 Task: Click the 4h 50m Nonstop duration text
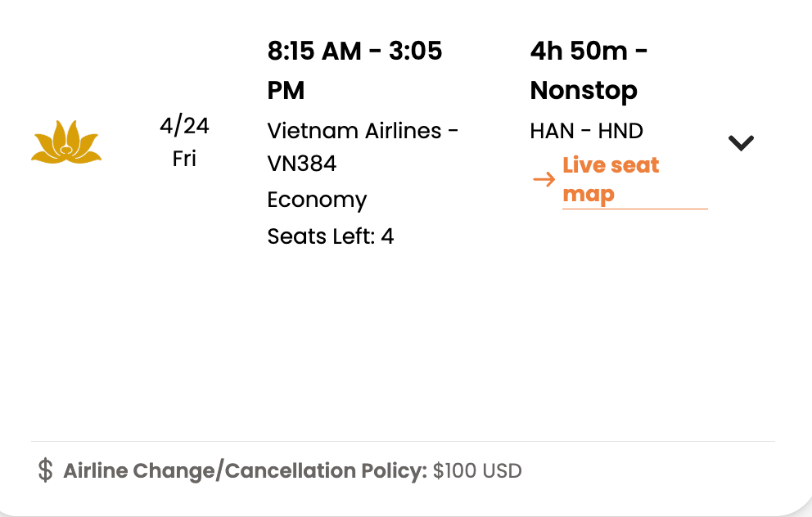[x=588, y=70]
